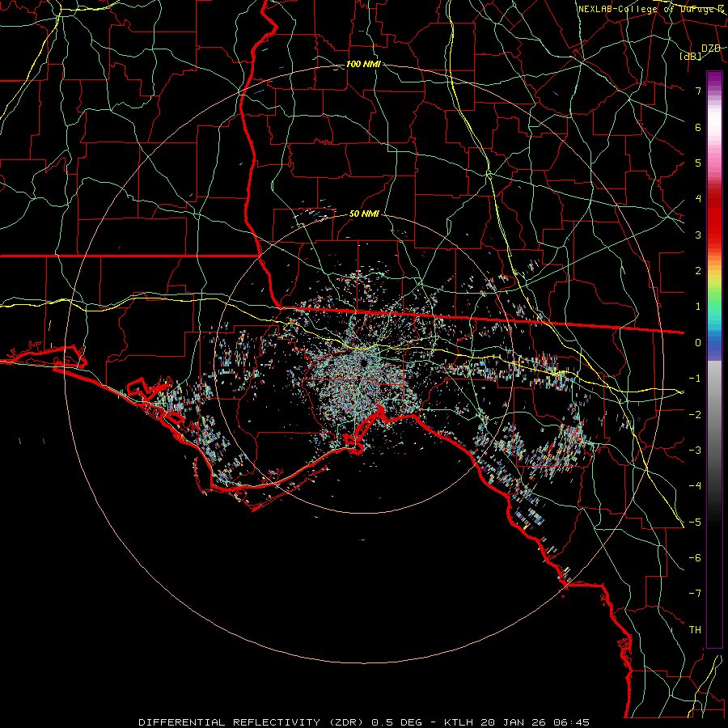Click the -3 value on color scale
This screenshot has height=728, width=728.
tap(695, 451)
